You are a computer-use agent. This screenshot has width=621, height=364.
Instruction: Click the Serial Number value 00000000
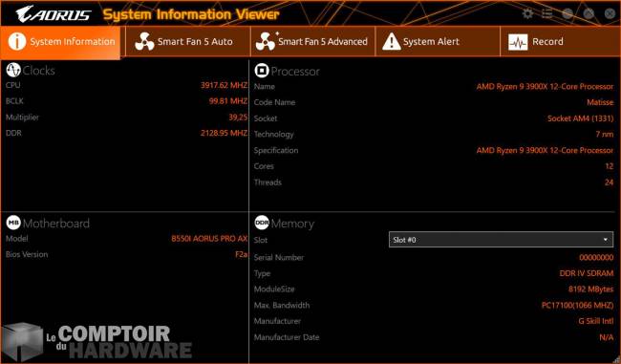pyautogui.click(x=596, y=257)
